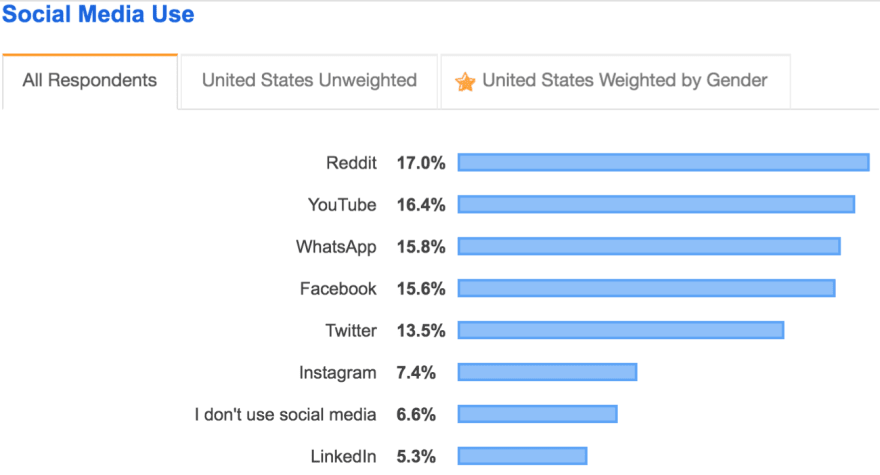Switch to the All Respondents tab
The width and height of the screenshot is (880, 475).
pos(90,81)
